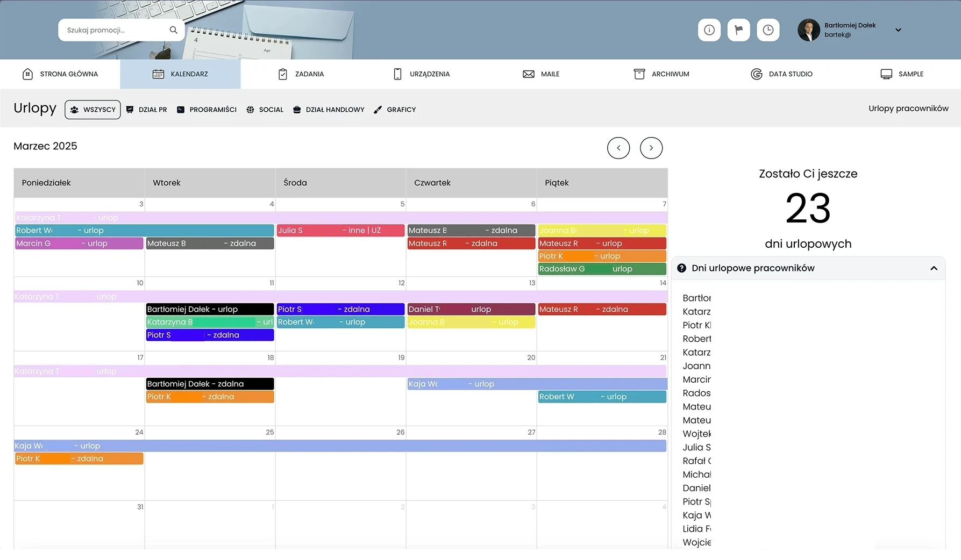
Task: Collapse Dni urlopowe pracowników panel
Action: click(934, 268)
